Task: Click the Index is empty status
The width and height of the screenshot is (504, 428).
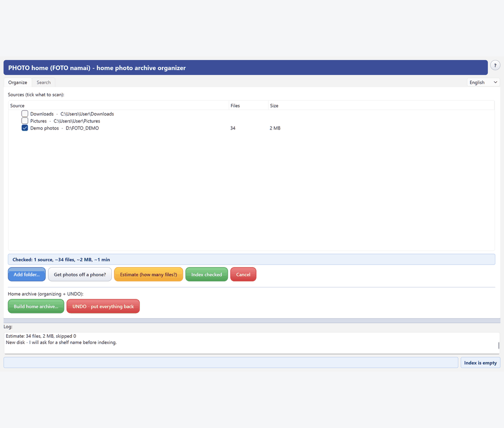Action: pos(480,363)
